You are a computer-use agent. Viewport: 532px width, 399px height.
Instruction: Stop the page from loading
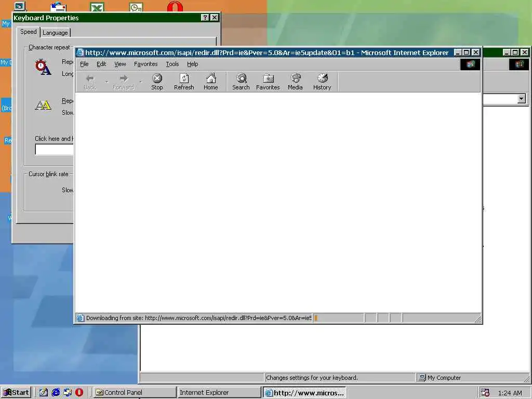(x=157, y=82)
